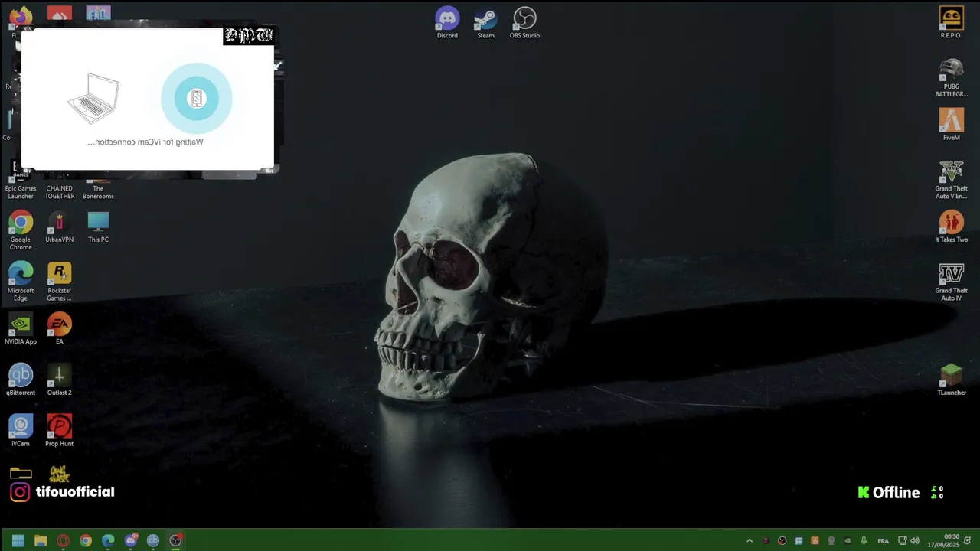The width and height of the screenshot is (980, 551).
Task: Select the Rockstar Games Launcher icon
Action: tap(60, 281)
